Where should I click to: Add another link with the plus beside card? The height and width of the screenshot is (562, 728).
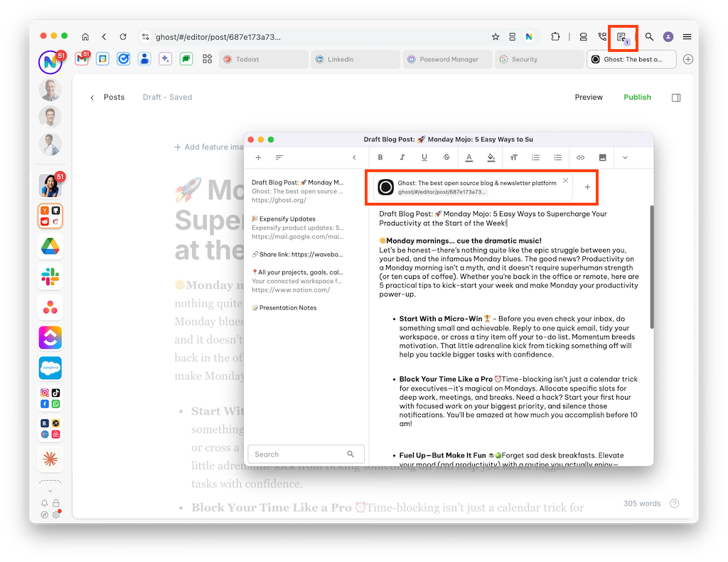[x=587, y=187]
